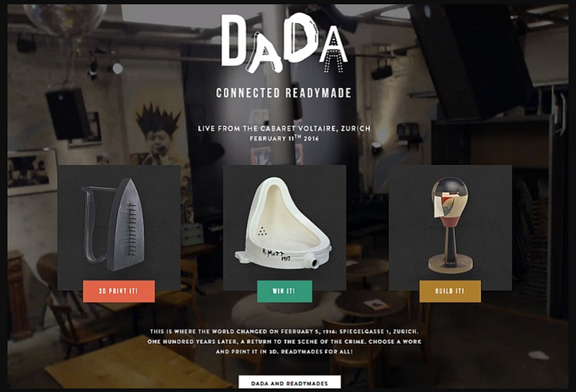This screenshot has height=392, width=576.
Task: Click the Connected Readymade heading
Action: tap(284, 93)
